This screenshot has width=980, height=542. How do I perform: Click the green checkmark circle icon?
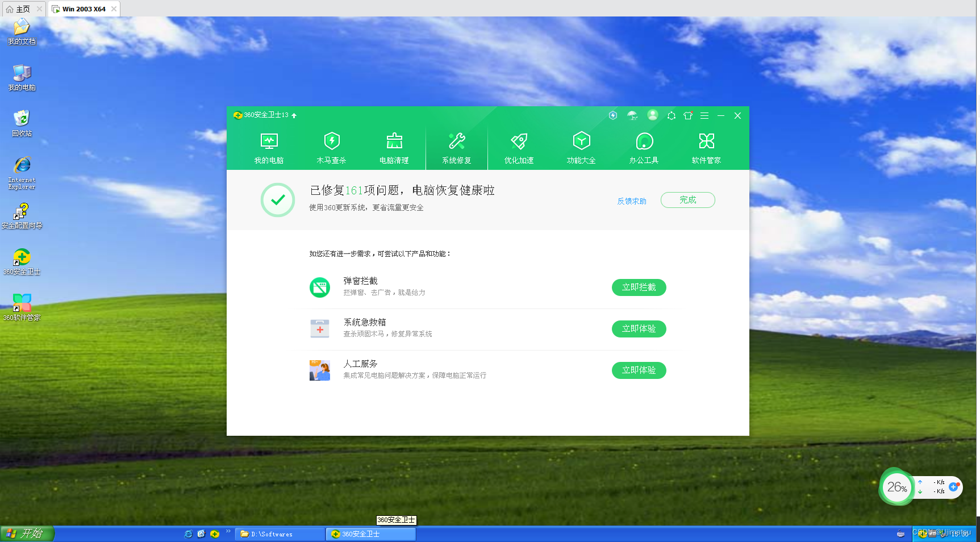[278, 199]
